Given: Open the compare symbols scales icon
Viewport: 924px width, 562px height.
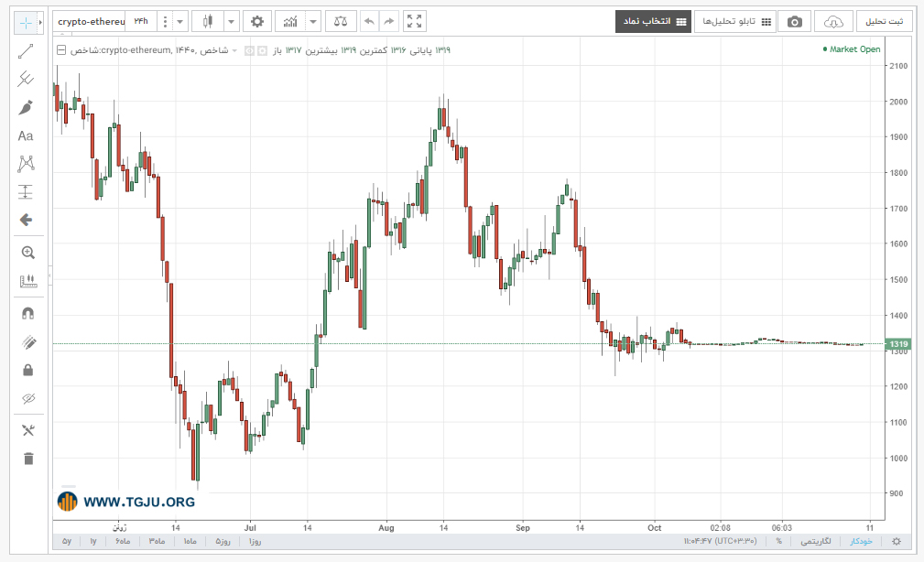Looking at the screenshot, I should pyautogui.click(x=341, y=22).
